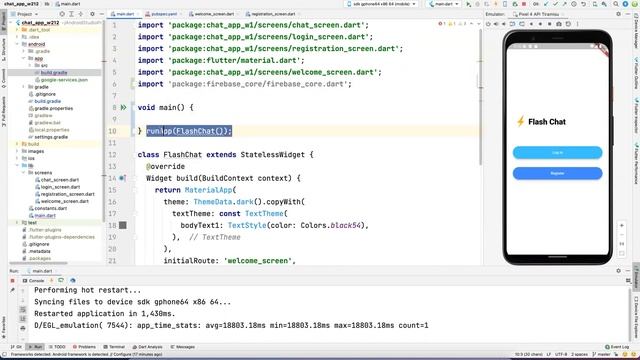Click hot reload lightning icon in Run panel
Screen dimensions: 640x360
[x=51, y=280]
